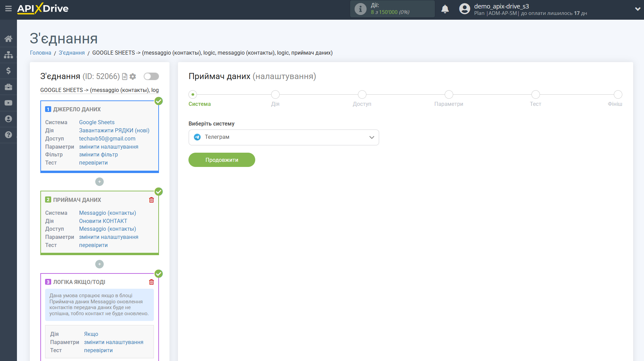Click the Дії usage info panel

point(392,9)
